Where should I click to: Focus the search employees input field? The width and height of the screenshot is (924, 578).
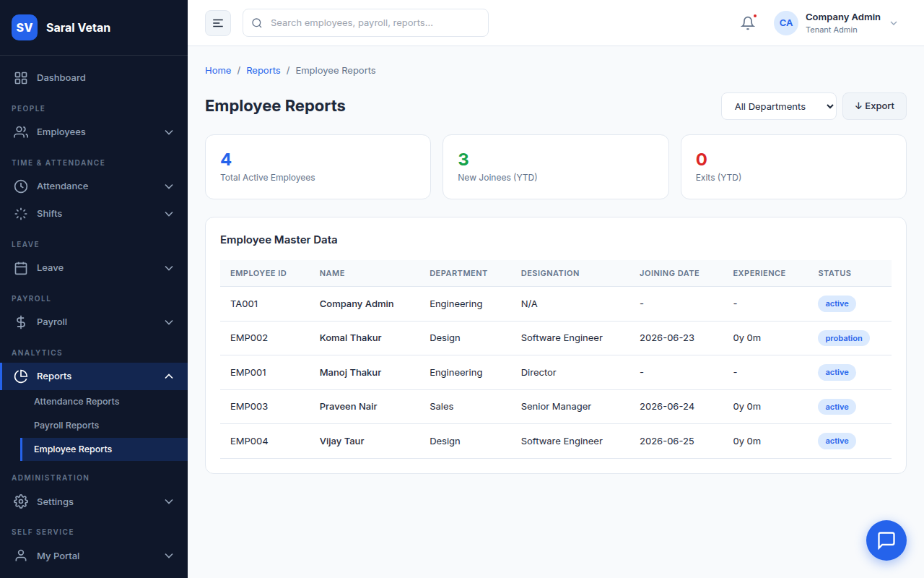(365, 23)
